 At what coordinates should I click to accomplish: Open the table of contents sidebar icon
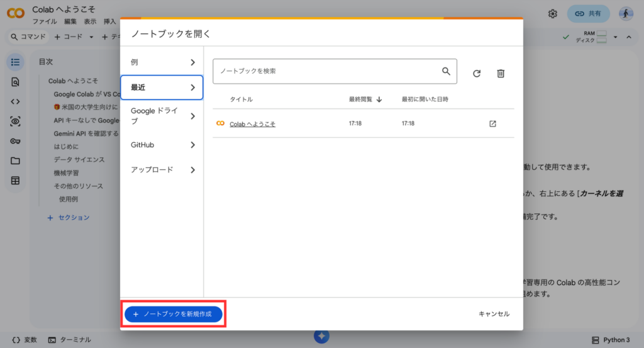tap(15, 62)
